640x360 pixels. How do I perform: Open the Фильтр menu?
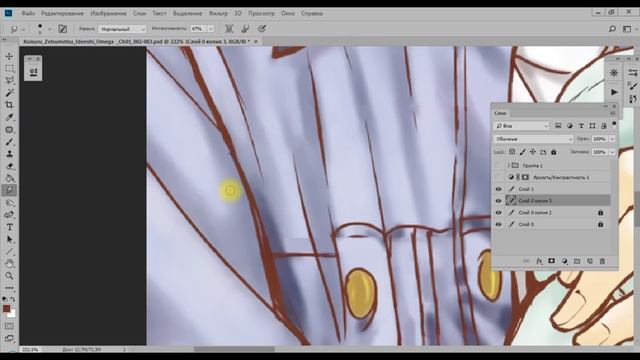[x=218, y=13]
